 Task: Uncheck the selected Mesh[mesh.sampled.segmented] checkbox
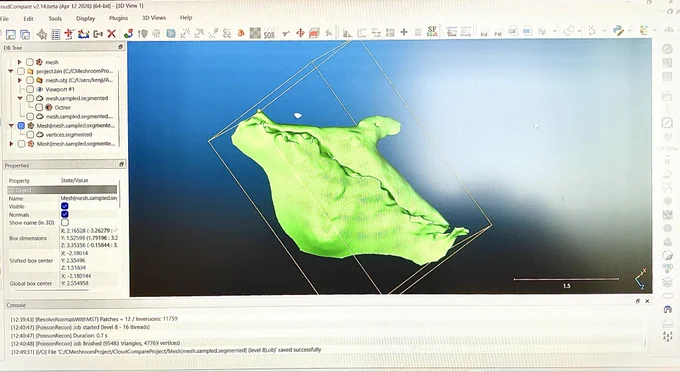[x=21, y=126]
